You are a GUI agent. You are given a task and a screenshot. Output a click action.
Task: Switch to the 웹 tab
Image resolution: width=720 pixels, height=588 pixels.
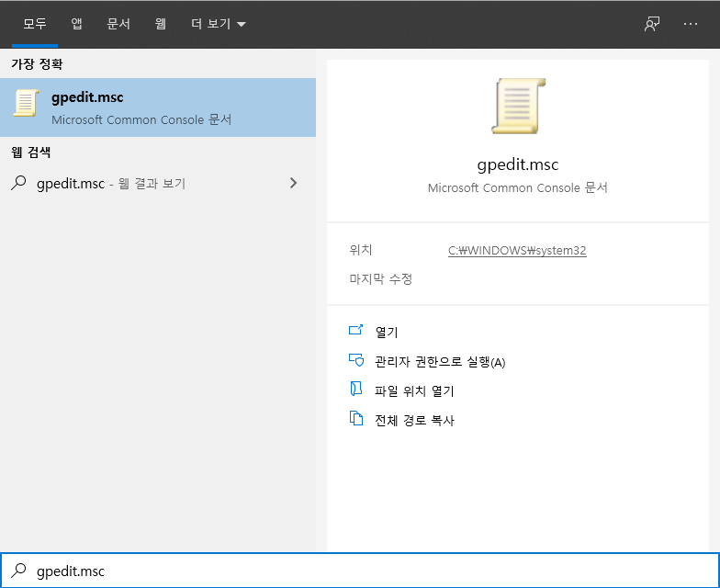160,24
